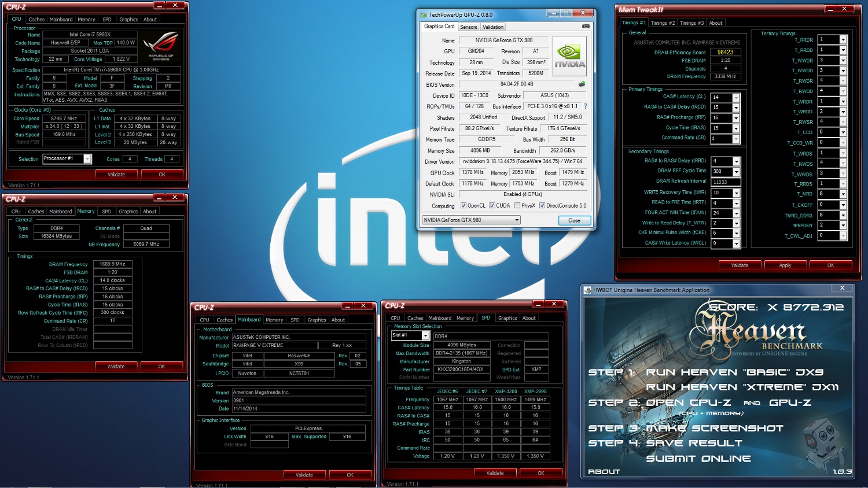Open SPD tab in the CPU-Z Memory window
Image resolution: width=868 pixels, height=488 pixels.
[x=106, y=212]
